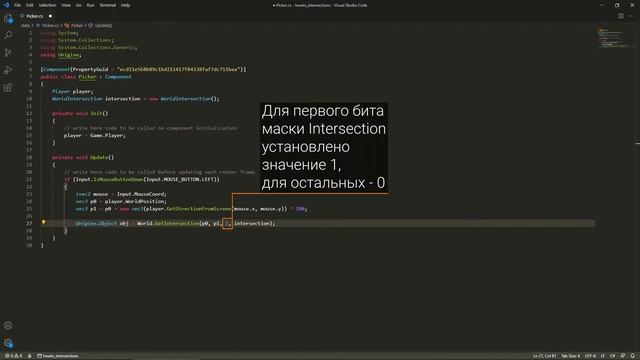Click errors and warnings status indicator

coord(13,356)
